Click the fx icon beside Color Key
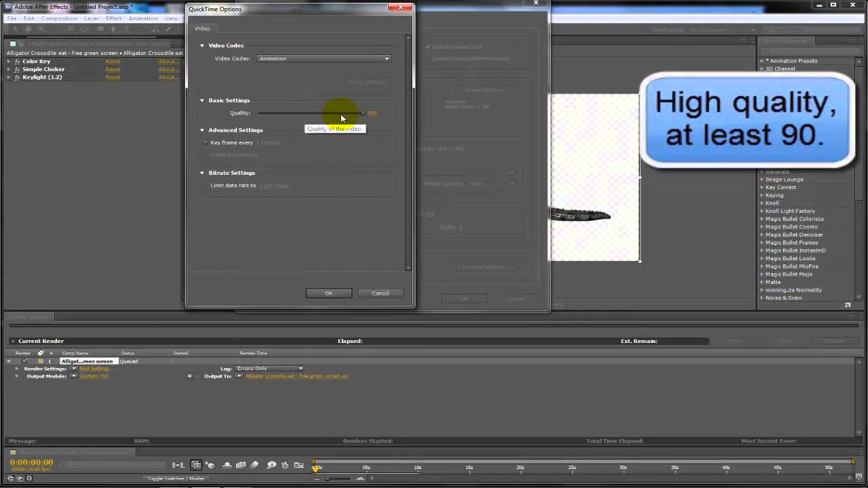The image size is (868, 488). click(x=17, y=62)
